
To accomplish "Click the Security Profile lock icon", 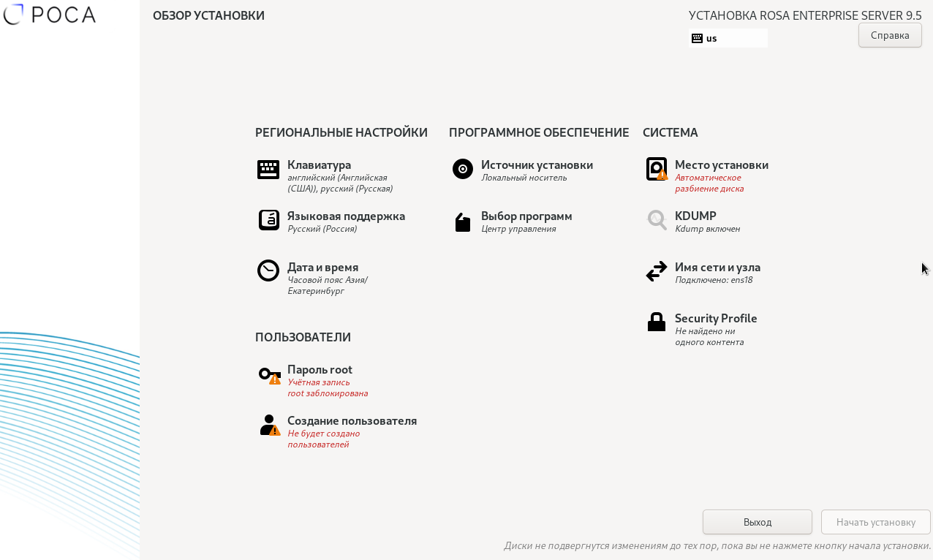I will point(657,322).
